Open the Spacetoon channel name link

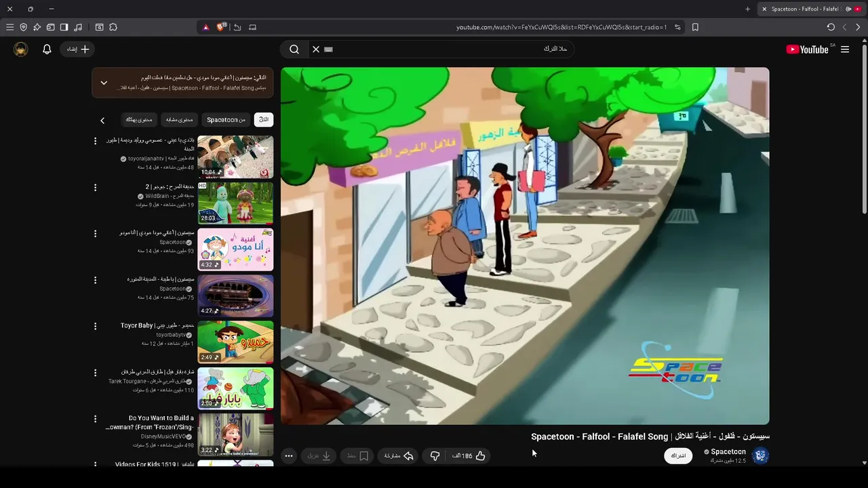point(728,452)
